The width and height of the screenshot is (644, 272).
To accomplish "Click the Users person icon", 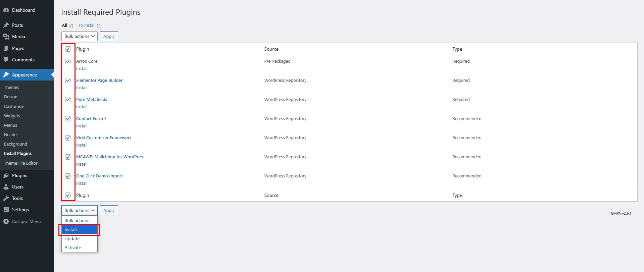I will coord(6,187).
